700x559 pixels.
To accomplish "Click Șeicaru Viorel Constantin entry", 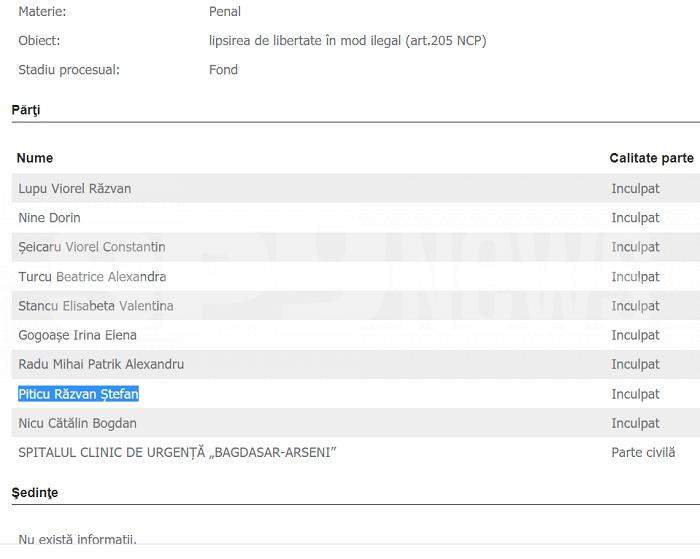I will [x=92, y=247].
